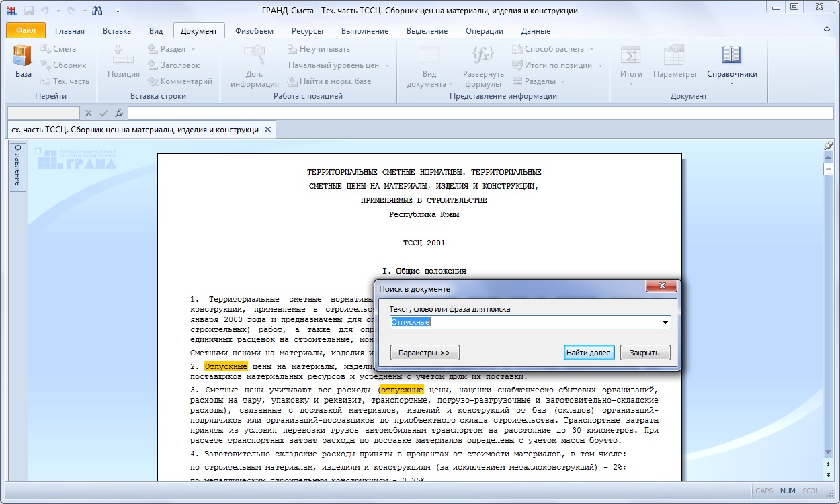Expand the search text combo box dropdown
Viewport: 840px width, 504px height.
(x=665, y=323)
